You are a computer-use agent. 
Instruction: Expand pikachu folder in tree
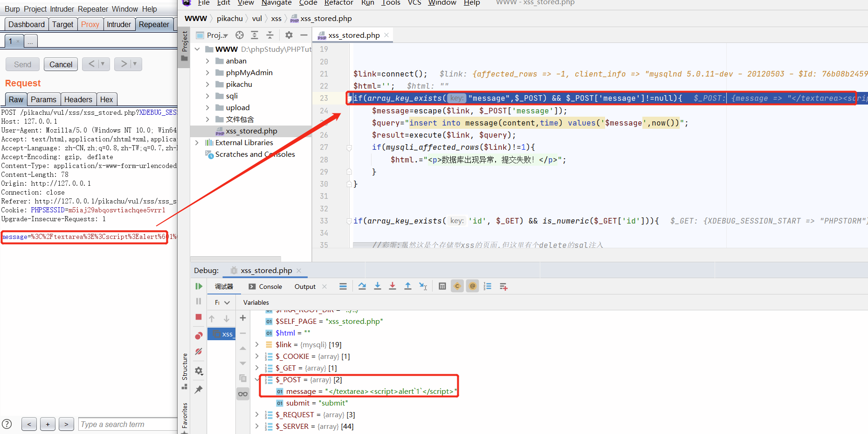[x=207, y=84]
